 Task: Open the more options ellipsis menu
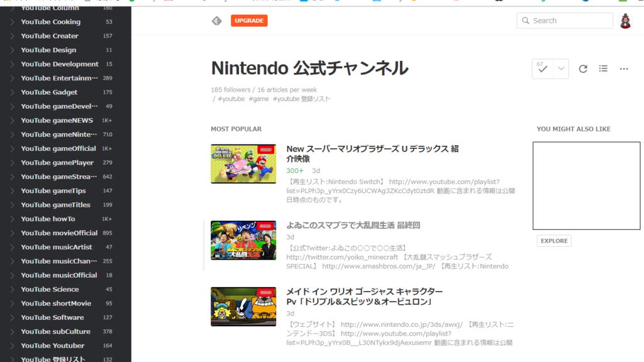[x=624, y=69]
